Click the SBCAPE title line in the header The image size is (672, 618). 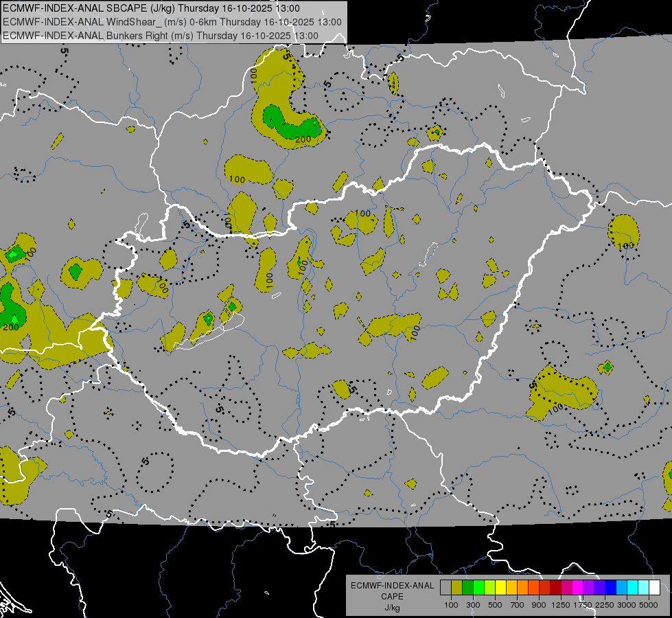coord(151,8)
